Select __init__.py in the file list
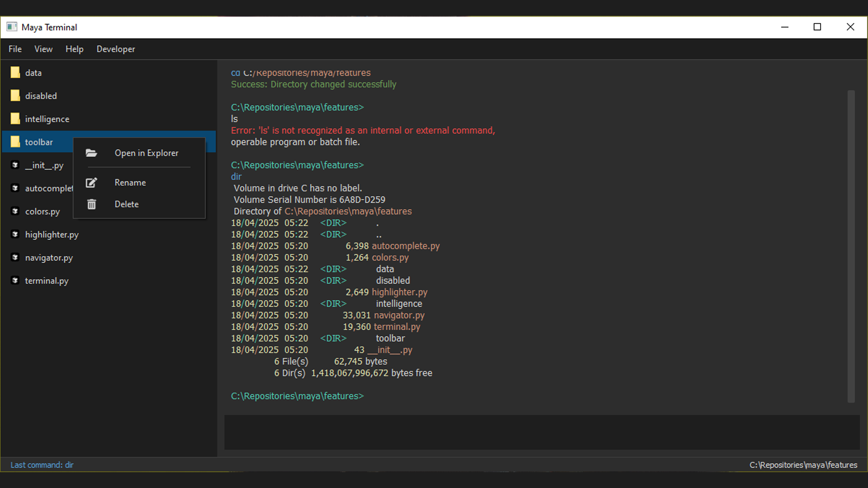Image resolution: width=868 pixels, height=488 pixels. coord(44,165)
